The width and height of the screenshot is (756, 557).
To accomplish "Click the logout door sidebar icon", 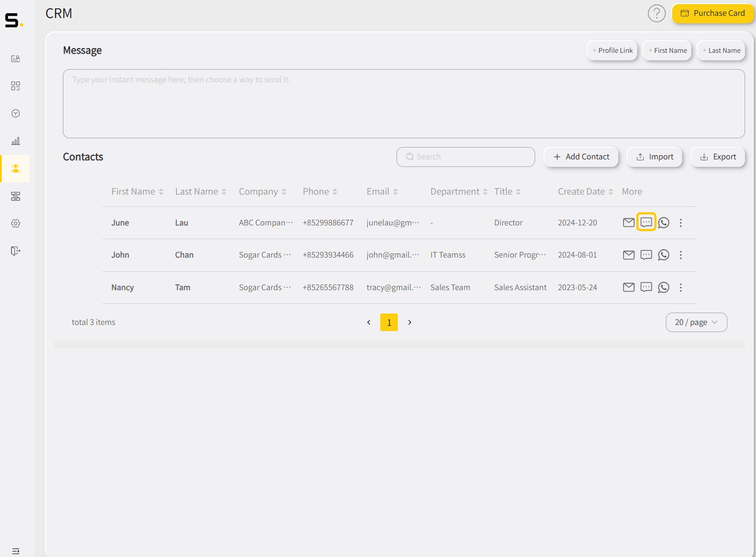I will point(15,251).
